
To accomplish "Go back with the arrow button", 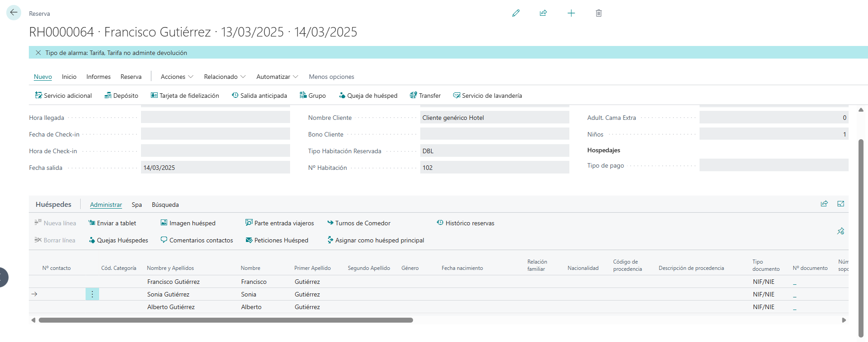I will coord(14,13).
